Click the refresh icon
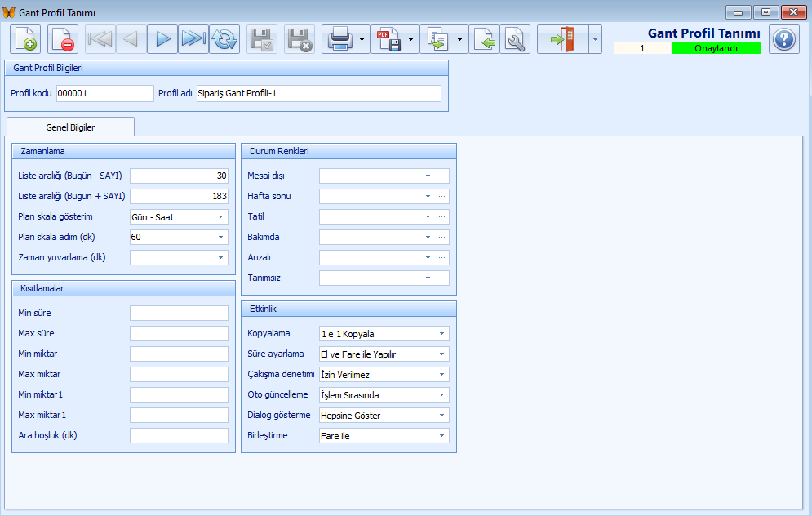Screen dimensions: 812x516 (x=224, y=39)
